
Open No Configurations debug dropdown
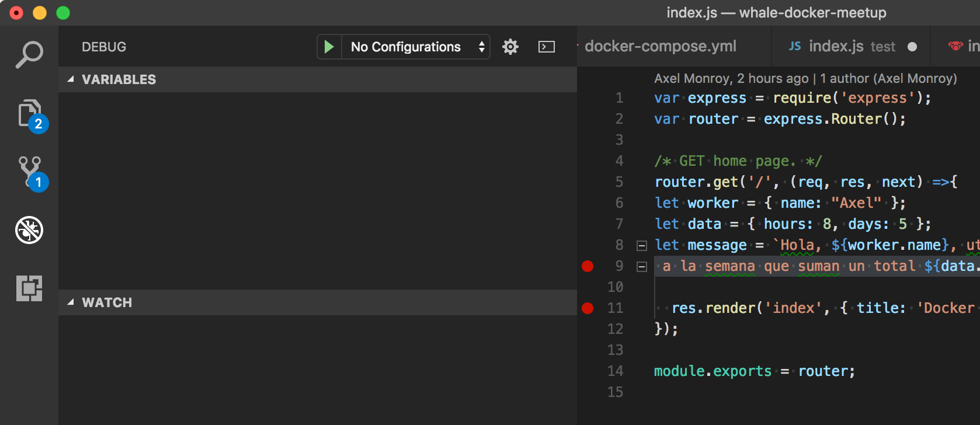417,47
